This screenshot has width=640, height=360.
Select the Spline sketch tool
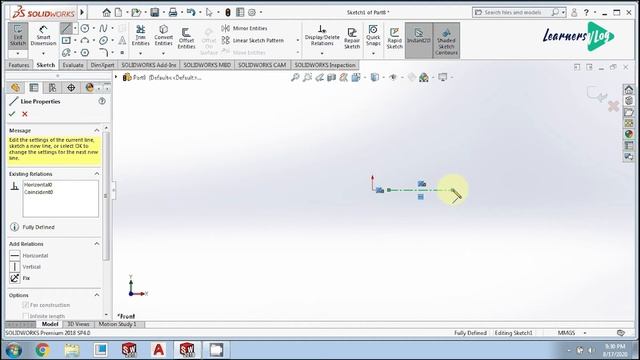(103, 28)
